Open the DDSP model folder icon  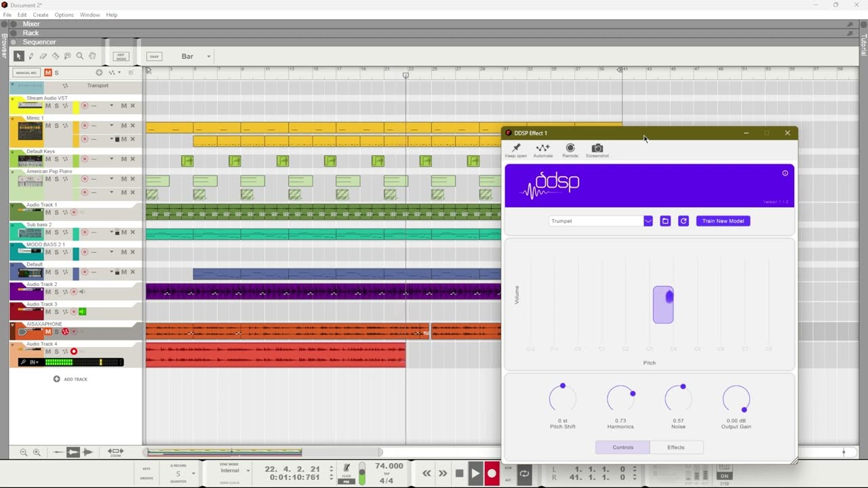click(665, 221)
